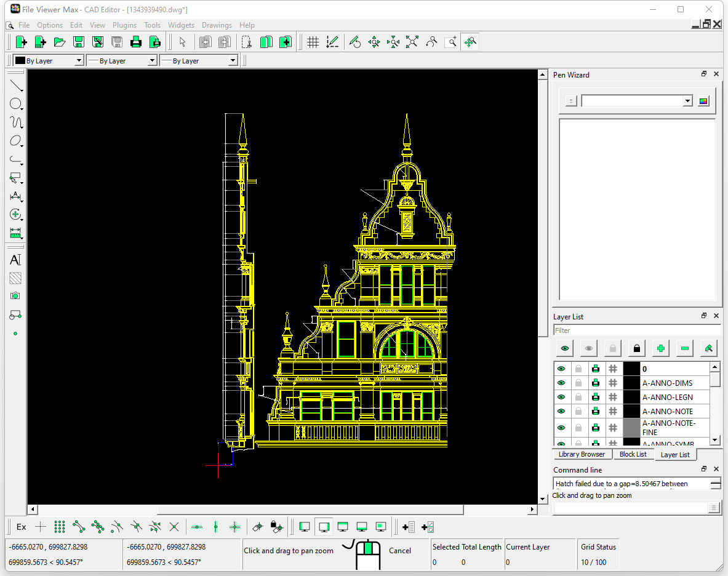Viewport: 728px width, 576px height.
Task: Open the Pen Wizard dropdown list
Action: pos(689,100)
